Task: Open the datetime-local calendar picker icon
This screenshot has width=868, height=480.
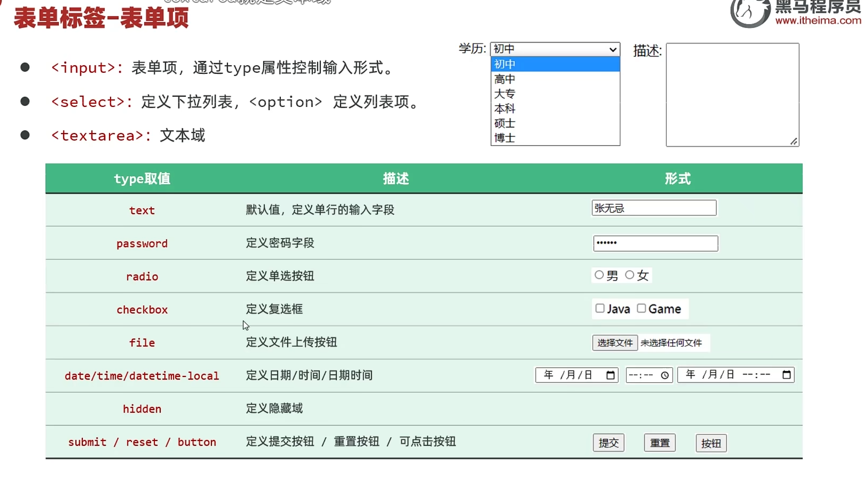Action: (x=786, y=375)
